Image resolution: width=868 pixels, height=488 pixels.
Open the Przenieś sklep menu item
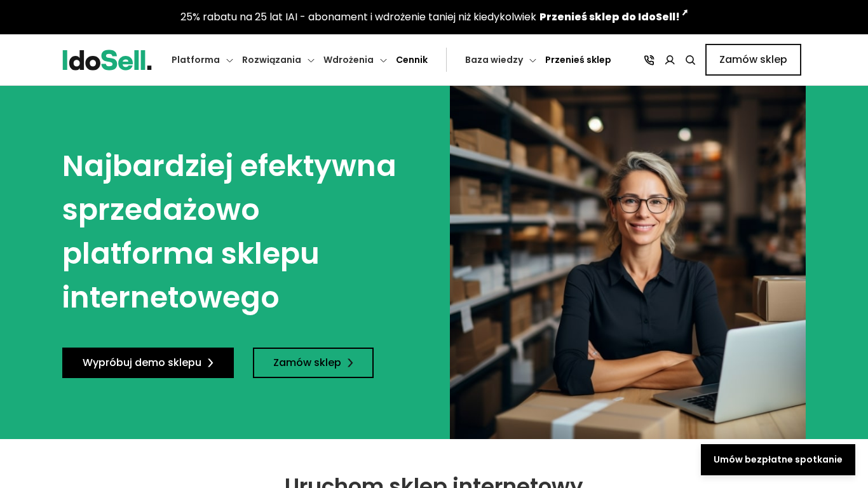coord(578,60)
